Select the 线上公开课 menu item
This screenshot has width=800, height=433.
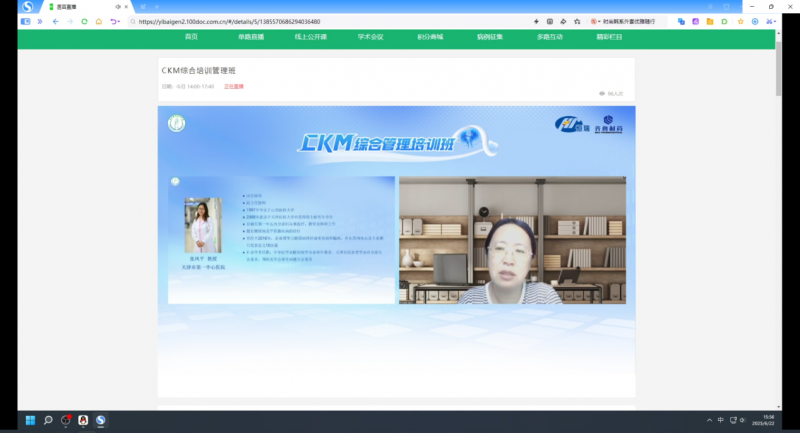click(x=311, y=37)
